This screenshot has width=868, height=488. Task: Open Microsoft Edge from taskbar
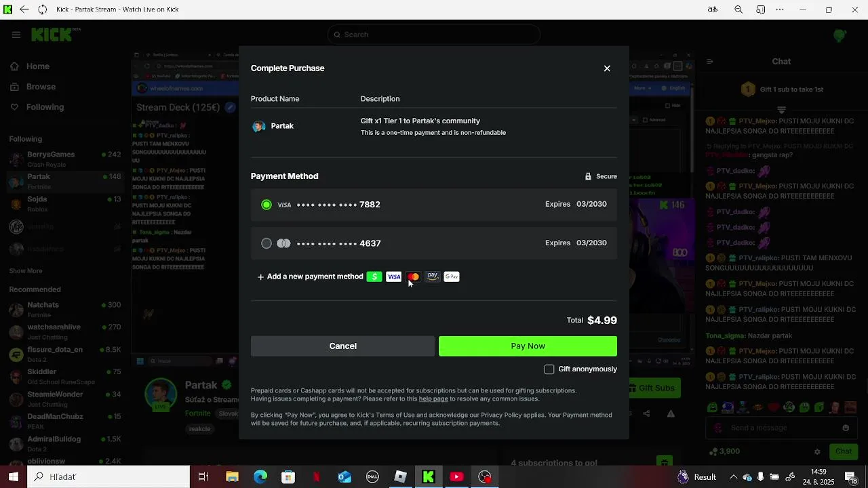(260, 477)
